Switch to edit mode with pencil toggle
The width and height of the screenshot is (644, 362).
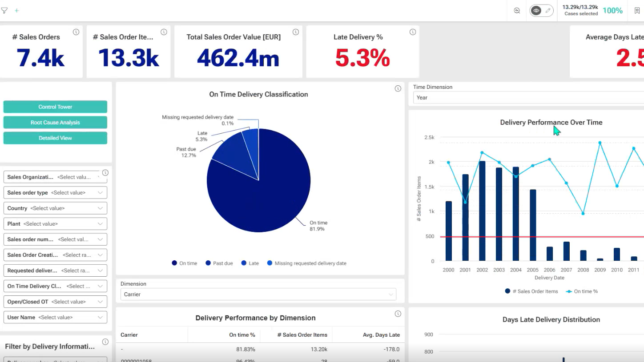point(548,11)
